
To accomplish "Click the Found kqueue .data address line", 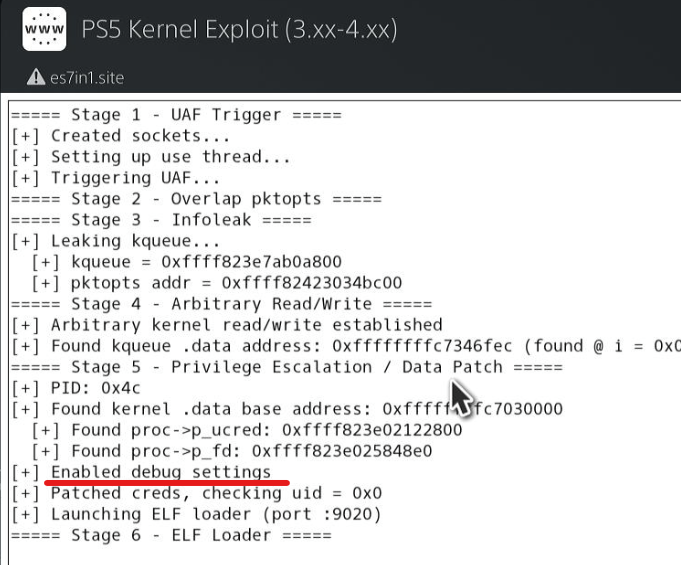I will click(x=346, y=346).
